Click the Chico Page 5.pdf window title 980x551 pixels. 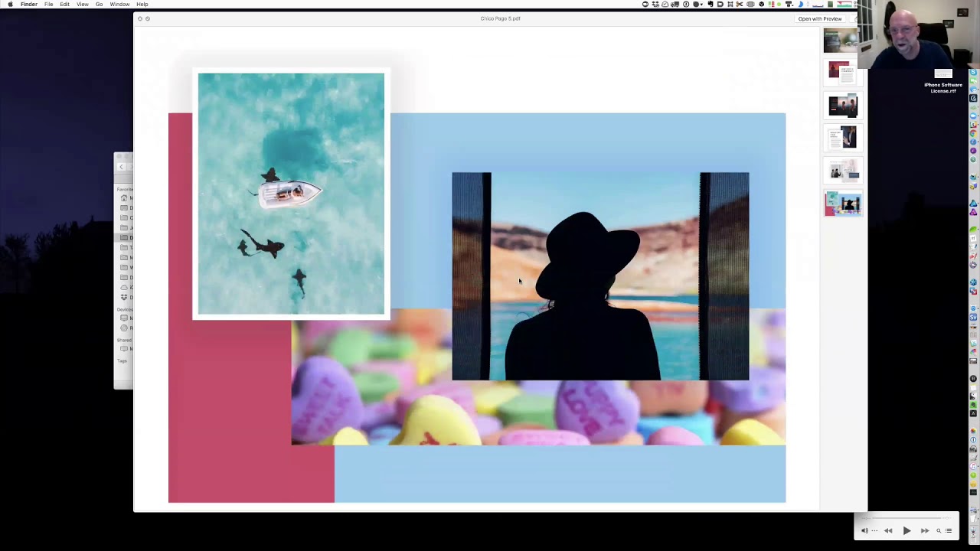(500, 18)
